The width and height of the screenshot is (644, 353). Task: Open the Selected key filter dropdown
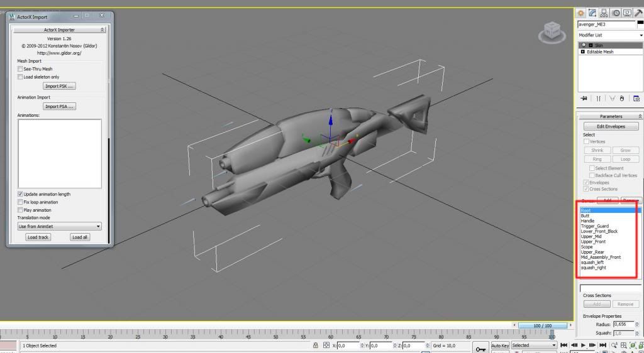click(533, 345)
